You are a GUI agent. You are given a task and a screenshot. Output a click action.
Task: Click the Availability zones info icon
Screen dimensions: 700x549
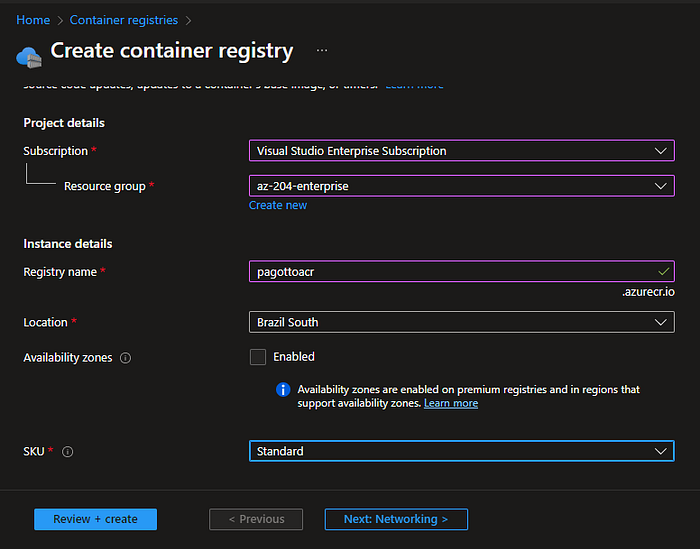click(126, 358)
